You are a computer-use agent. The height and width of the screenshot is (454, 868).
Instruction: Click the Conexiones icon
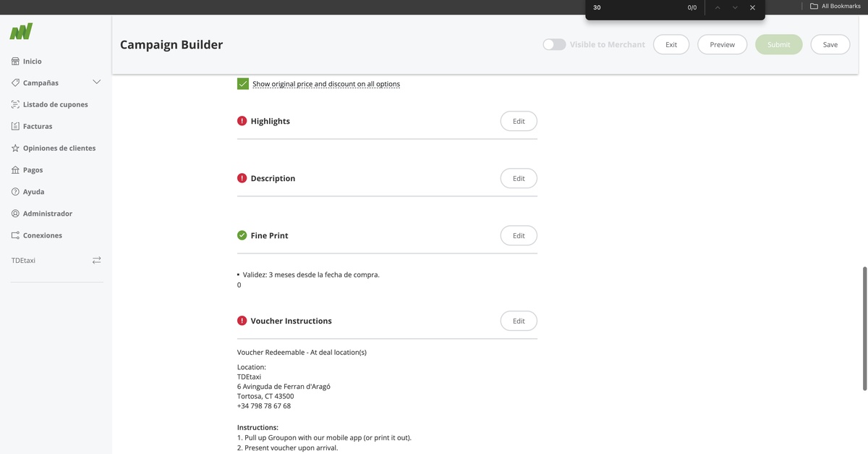[x=15, y=235]
